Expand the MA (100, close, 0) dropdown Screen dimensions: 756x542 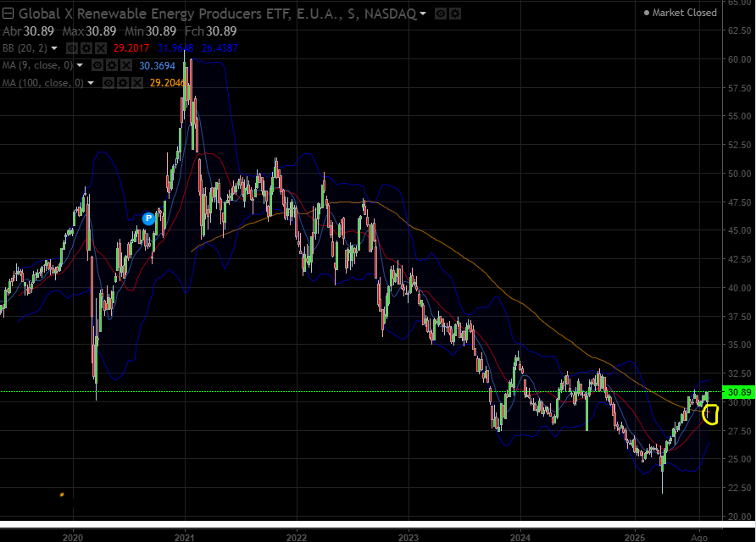(91, 83)
